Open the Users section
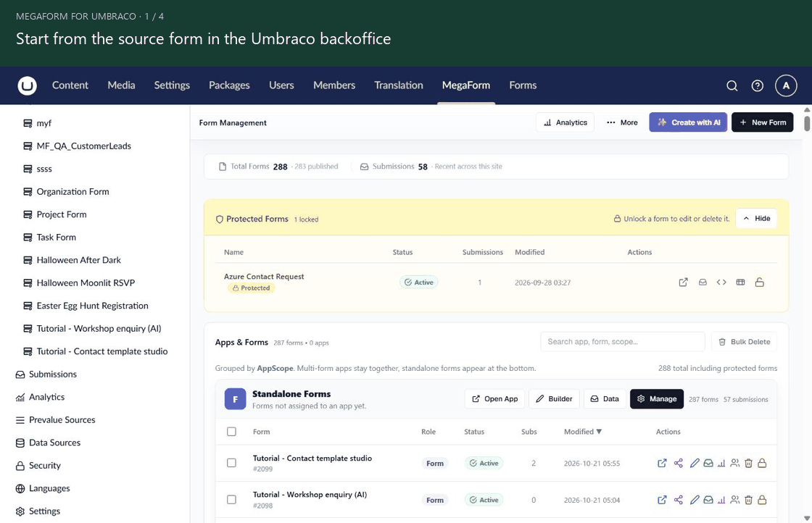Viewport: 812px width, 523px height. [281, 85]
